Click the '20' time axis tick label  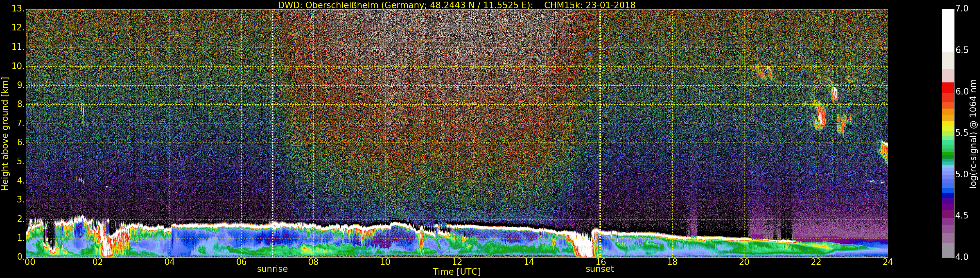pos(744,262)
